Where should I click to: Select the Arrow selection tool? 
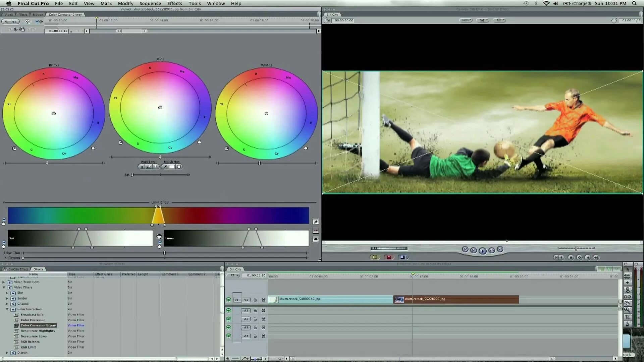click(x=628, y=268)
